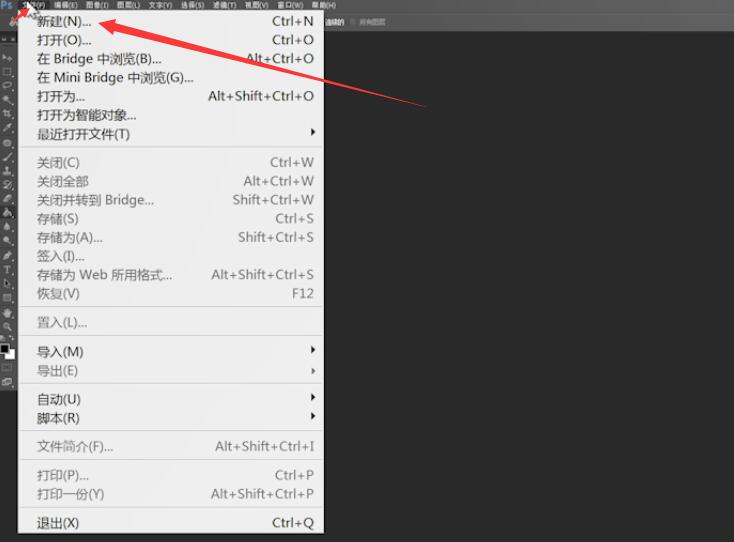Select the Spot Healing Brush tool
This screenshot has height=542, width=734.
click(7, 143)
